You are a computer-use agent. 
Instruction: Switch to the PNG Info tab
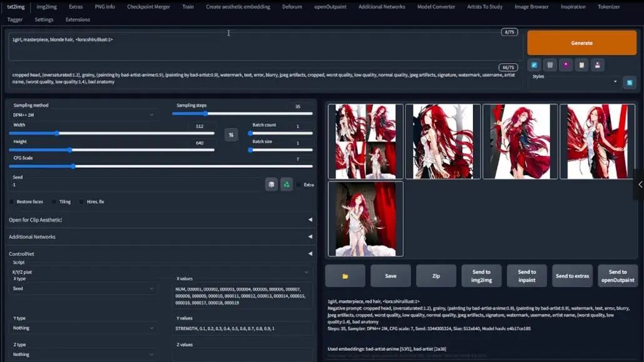(x=105, y=7)
